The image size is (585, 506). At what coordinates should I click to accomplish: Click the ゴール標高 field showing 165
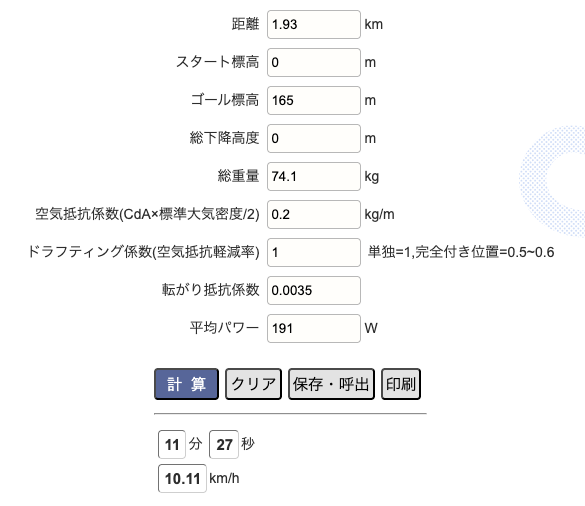coord(314,101)
